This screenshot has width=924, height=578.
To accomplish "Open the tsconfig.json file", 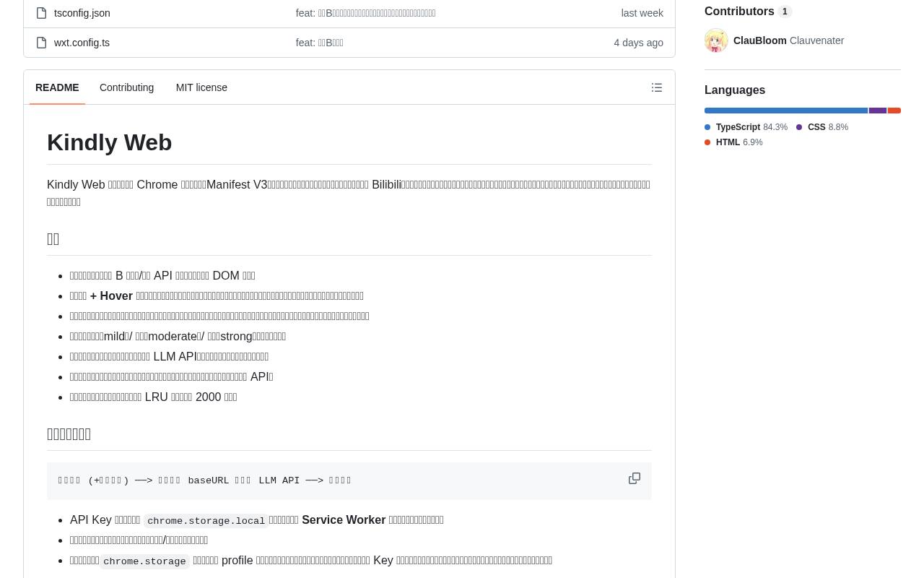I will click(82, 13).
